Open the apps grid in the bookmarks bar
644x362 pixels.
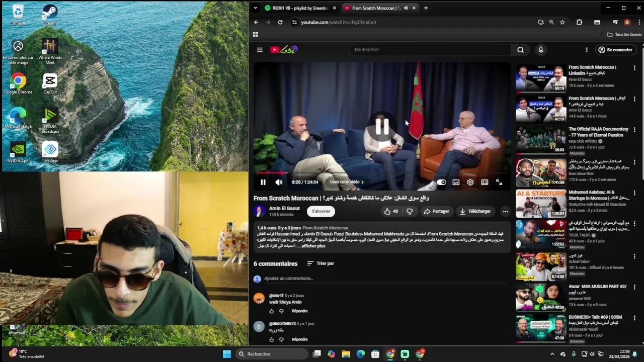[x=256, y=35]
